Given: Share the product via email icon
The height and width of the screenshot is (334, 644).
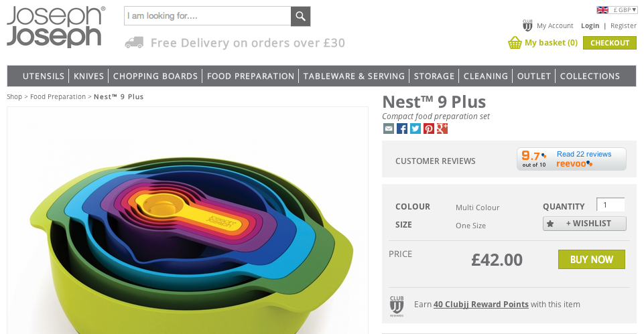Looking at the screenshot, I should coord(389,129).
